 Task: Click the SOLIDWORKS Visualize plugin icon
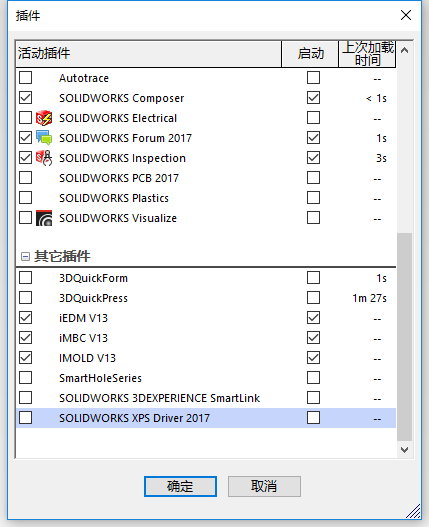(44, 218)
